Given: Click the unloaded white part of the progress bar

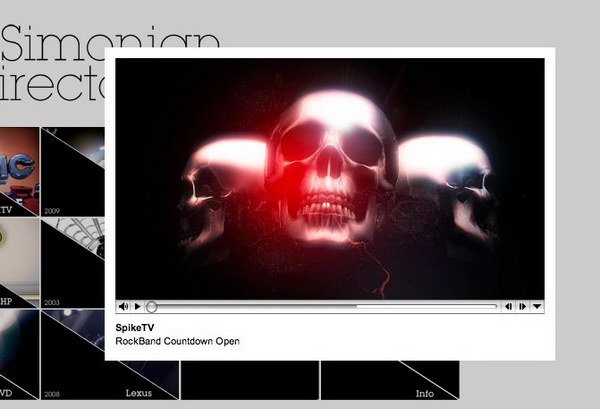Looking at the screenshot, I should pos(426,306).
